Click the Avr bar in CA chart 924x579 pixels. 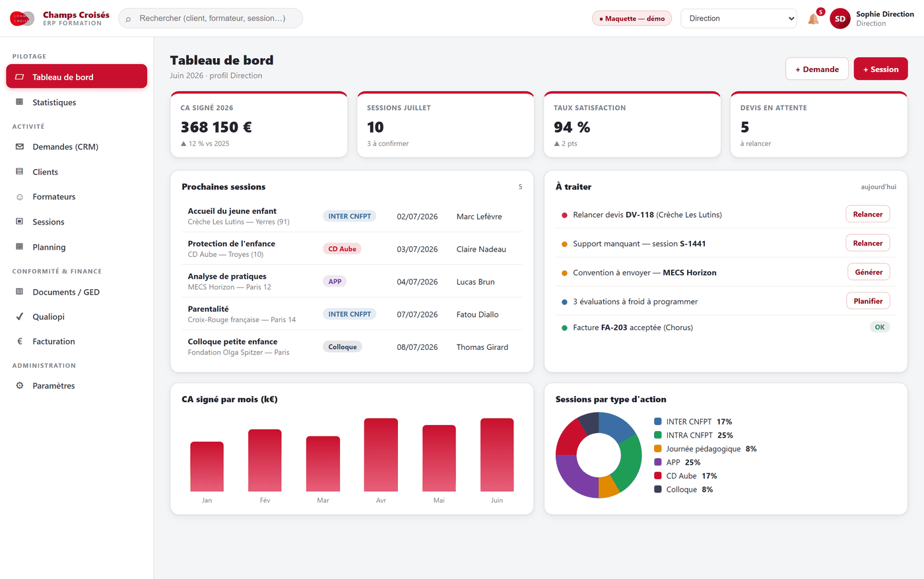(x=381, y=455)
